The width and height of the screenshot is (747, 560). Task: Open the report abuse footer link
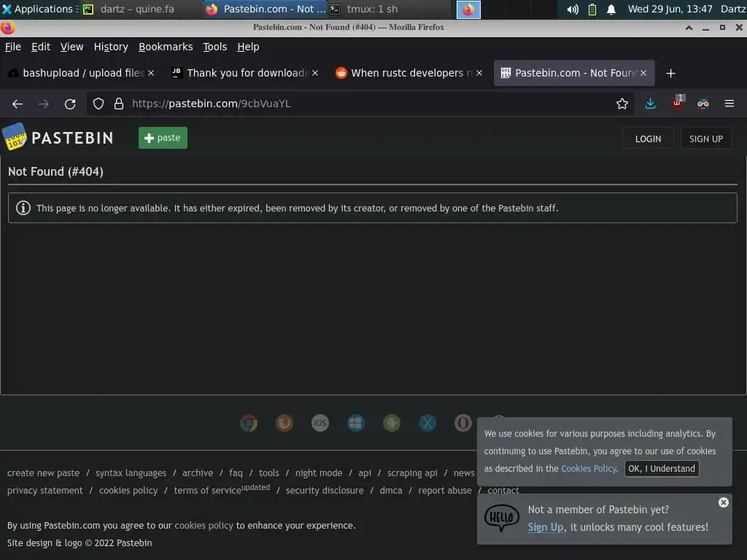pos(445,491)
